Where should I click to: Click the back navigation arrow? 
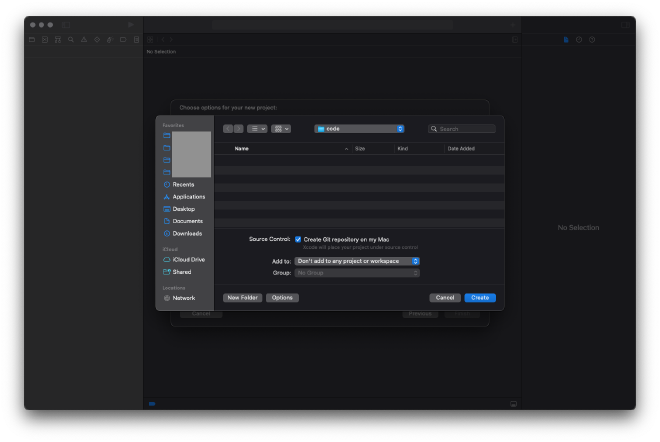228,129
